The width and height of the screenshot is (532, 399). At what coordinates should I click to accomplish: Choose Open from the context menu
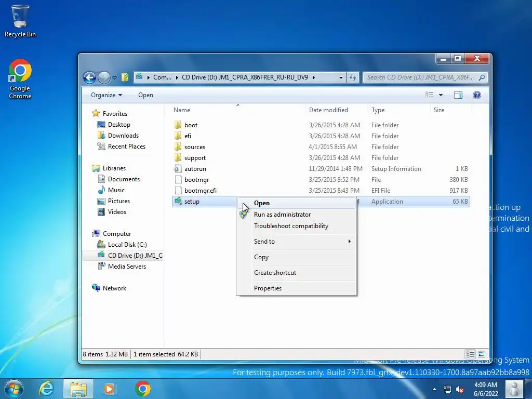(x=296, y=203)
